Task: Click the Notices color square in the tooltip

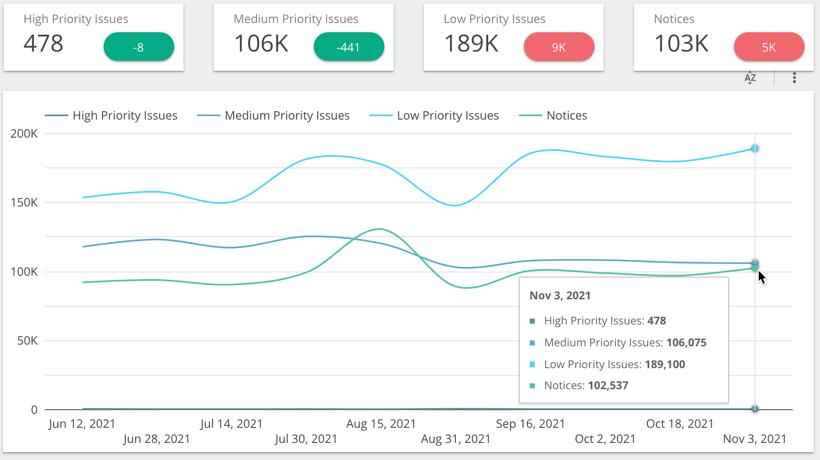Action: [533, 386]
